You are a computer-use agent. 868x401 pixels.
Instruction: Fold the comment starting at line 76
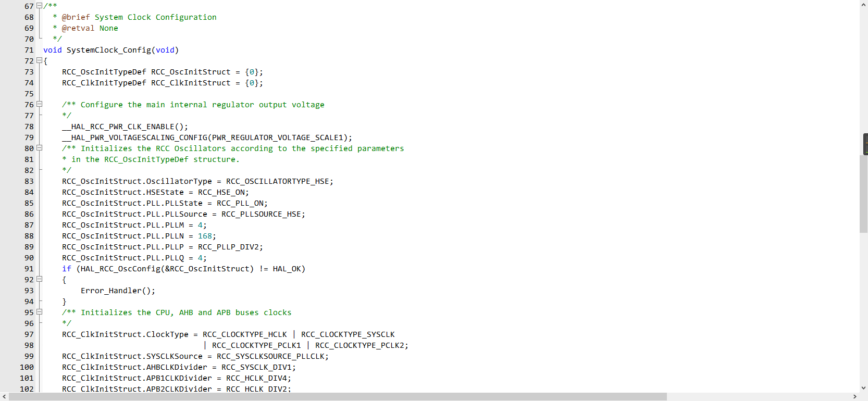click(x=39, y=104)
